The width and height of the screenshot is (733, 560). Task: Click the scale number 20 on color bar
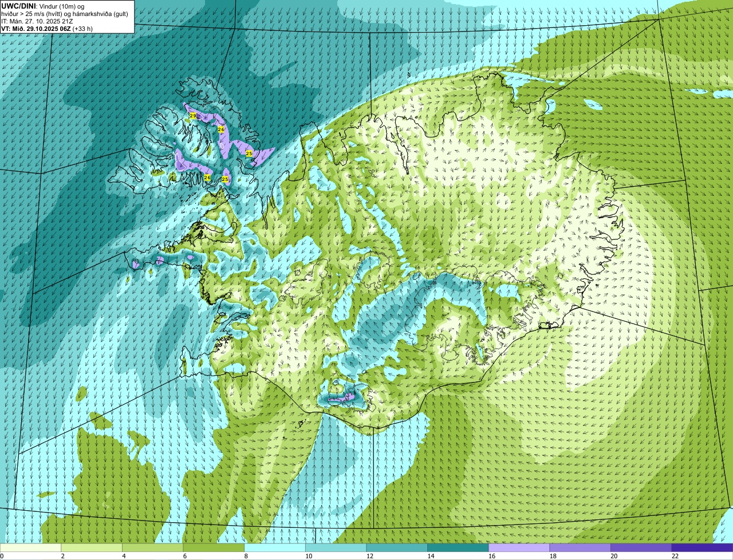coord(614,556)
